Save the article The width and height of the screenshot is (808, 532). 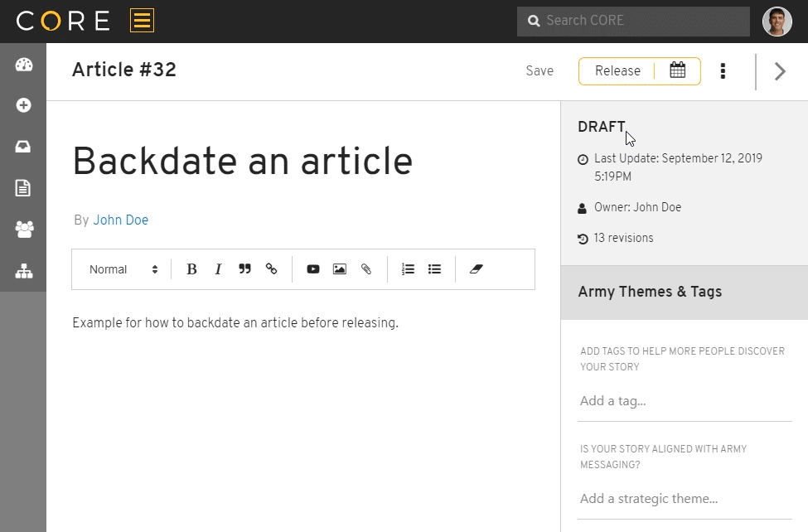[x=539, y=70]
